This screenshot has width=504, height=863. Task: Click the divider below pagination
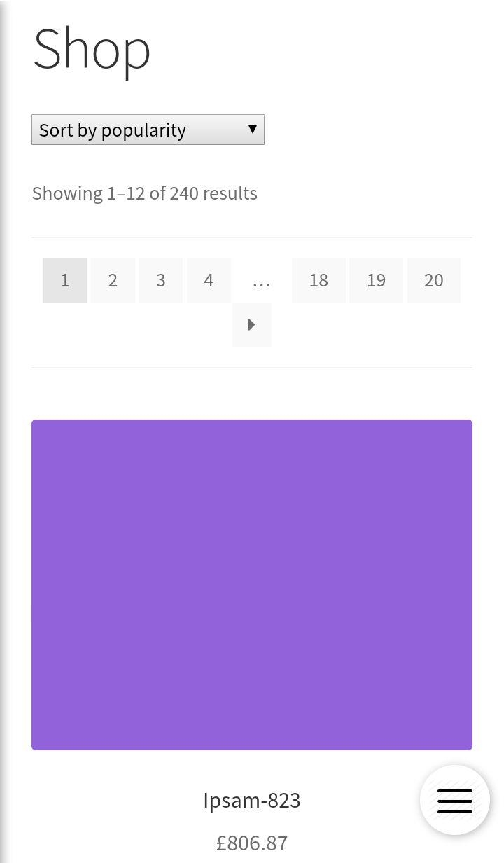point(252,368)
